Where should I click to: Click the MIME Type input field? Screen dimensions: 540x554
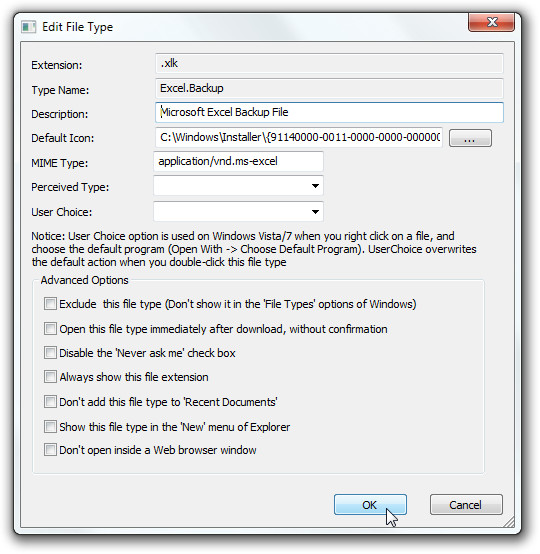click(x=238, y=161)
